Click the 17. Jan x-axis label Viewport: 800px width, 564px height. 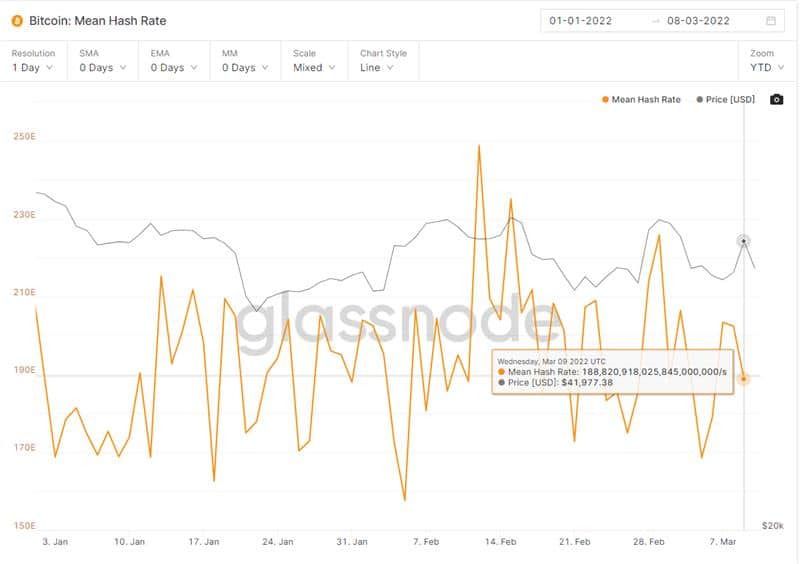pos(204,542)
